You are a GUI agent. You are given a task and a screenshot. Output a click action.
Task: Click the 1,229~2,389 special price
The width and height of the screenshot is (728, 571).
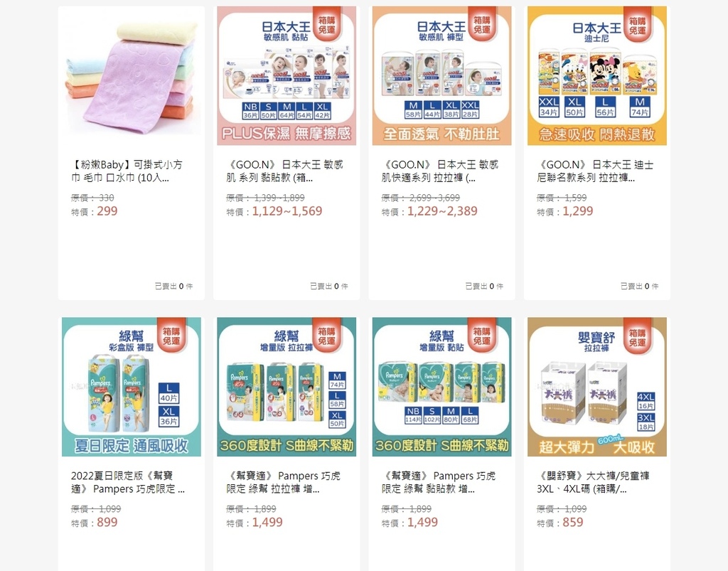(x=442, y=211)
